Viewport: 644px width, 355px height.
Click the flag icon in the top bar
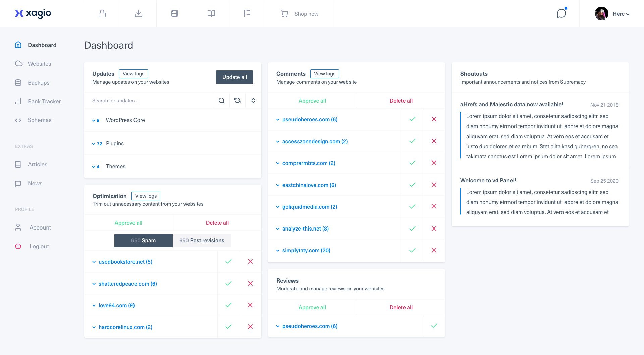click(x=247, y=13)
